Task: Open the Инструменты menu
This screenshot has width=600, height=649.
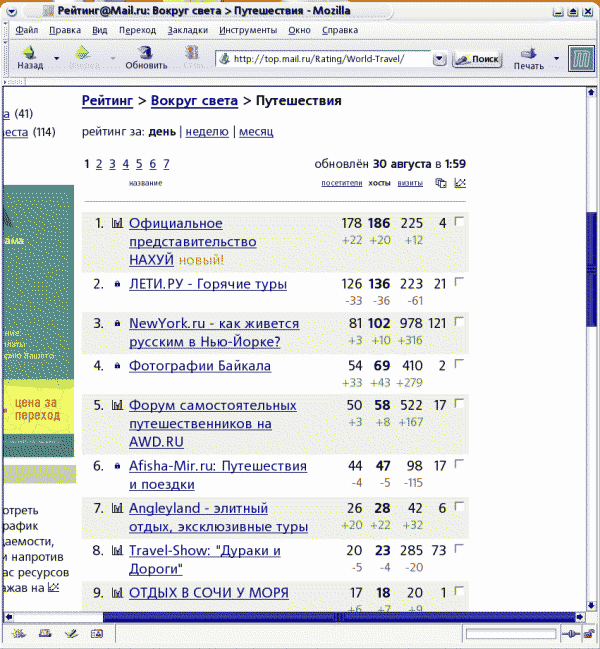Action: 248,30
